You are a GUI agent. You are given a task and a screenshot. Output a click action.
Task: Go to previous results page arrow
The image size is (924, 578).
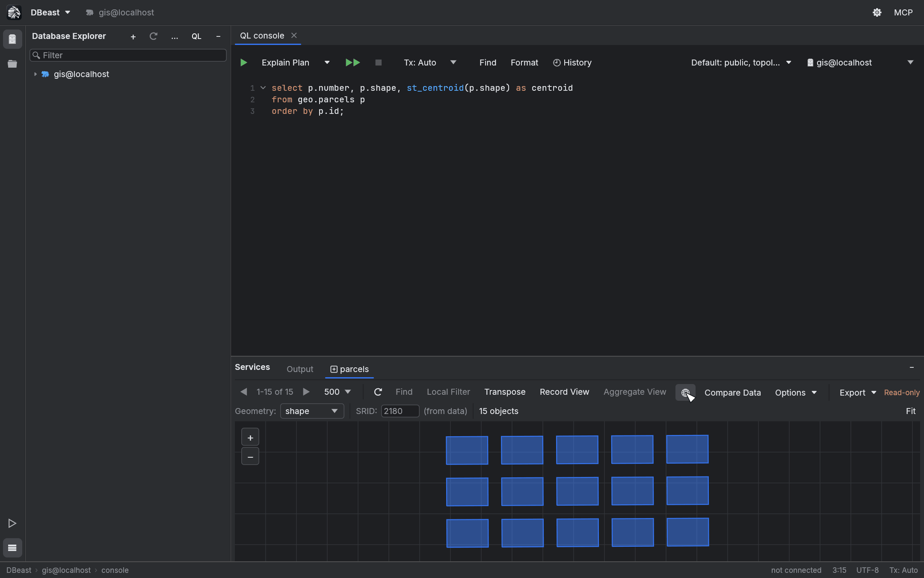(244, 392)
